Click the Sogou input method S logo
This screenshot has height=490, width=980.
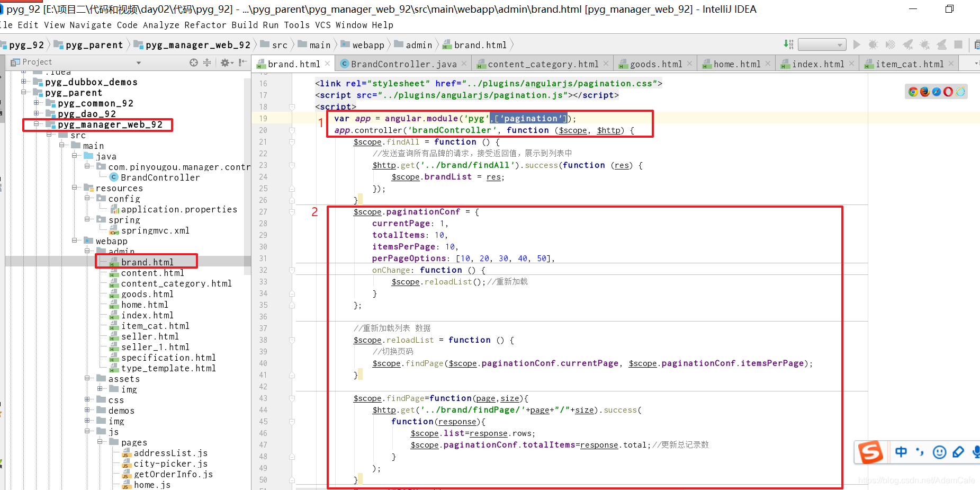coord(870,452)
